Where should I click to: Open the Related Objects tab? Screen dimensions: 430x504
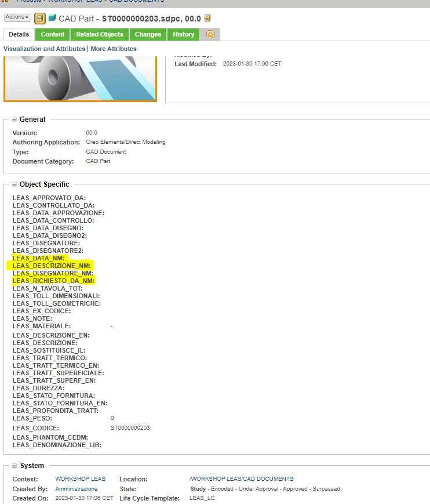point(100,34)
